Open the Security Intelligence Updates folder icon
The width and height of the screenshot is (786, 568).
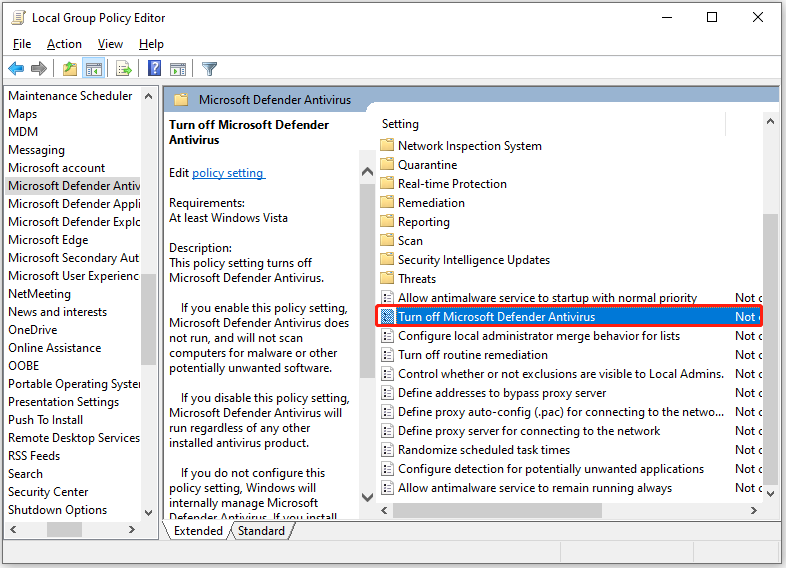coord(386,260)
